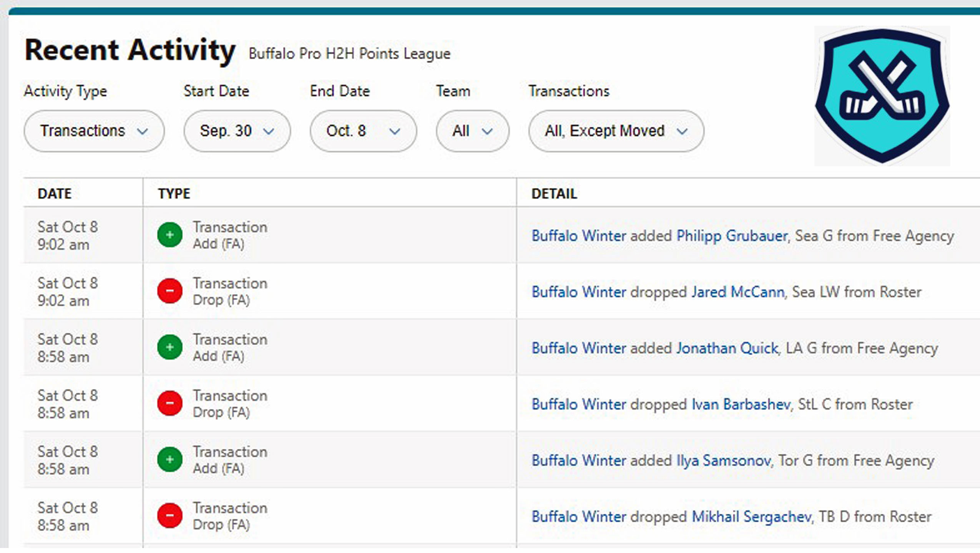This screenshot has height=553, width=980.
Task: Open the End Date Oct. 8 dropdown
Action: (363, 131)
